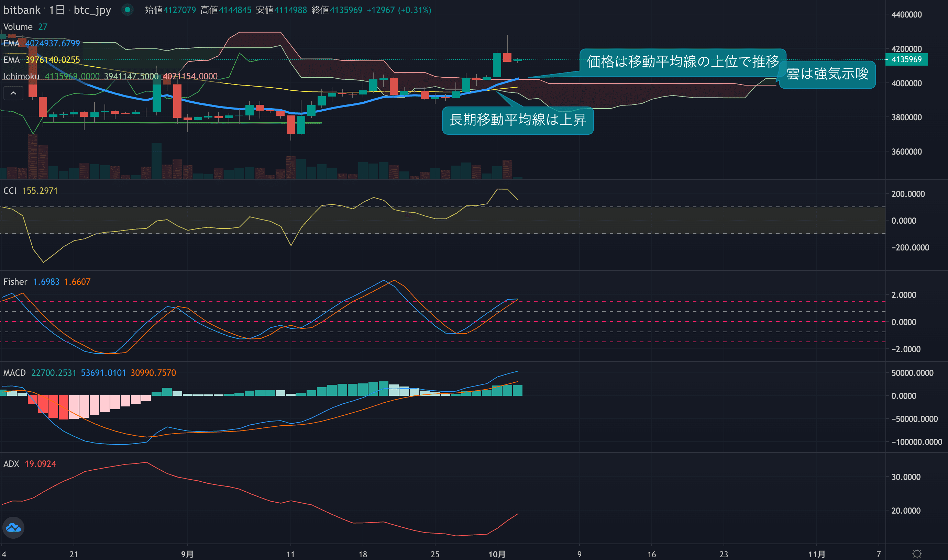
Task: Select the 雲は強気示唆 annotation bubble
Action: (827, 74)
